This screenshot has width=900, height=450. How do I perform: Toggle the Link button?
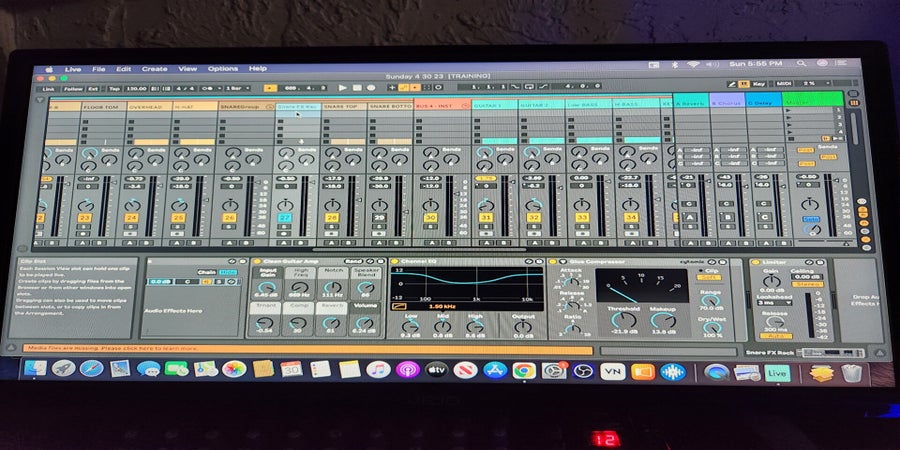48,88
